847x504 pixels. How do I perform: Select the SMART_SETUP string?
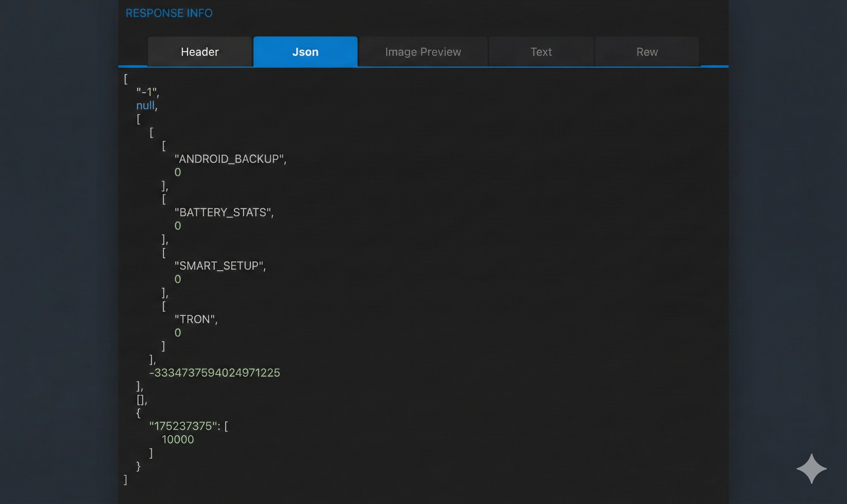(220, 266)
